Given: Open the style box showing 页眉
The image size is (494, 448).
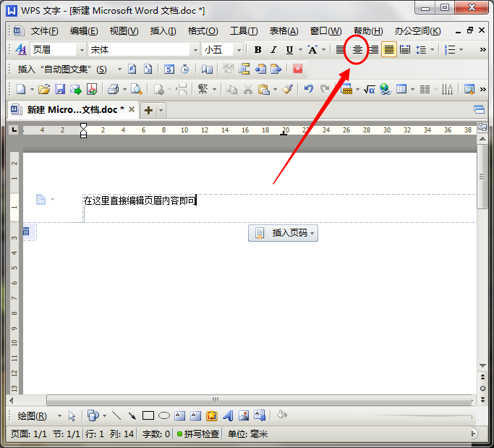Looking at the screenshot, I should coord(58,50).
